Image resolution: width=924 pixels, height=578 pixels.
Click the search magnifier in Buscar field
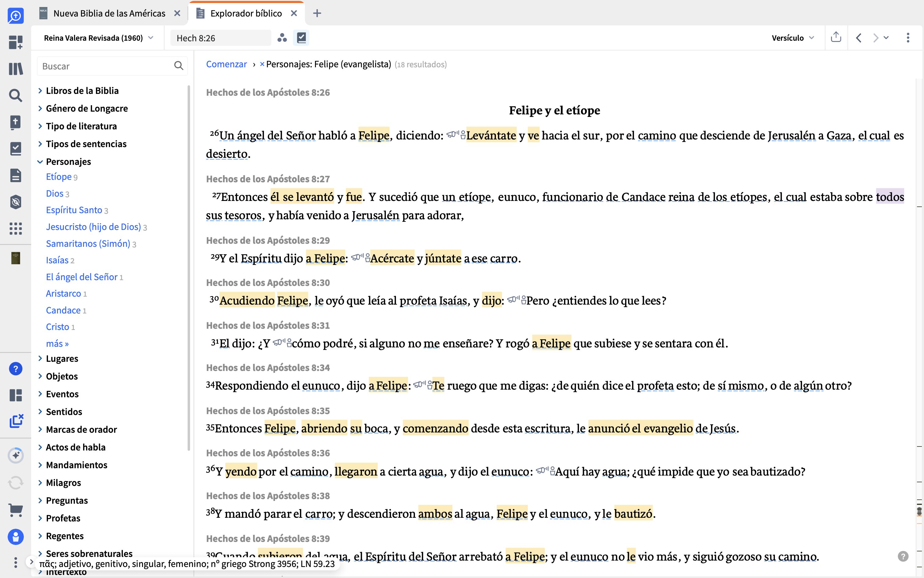click(x=179, y=66)
